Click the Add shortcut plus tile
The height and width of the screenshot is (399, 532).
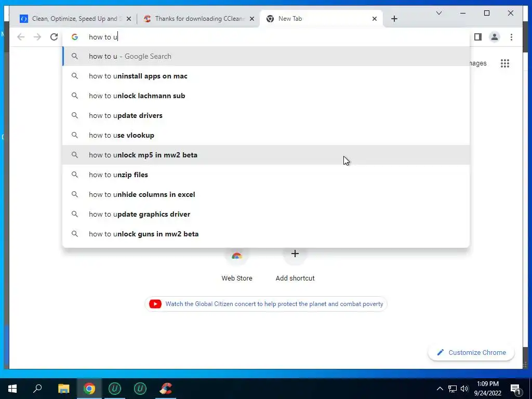point(295,264)
